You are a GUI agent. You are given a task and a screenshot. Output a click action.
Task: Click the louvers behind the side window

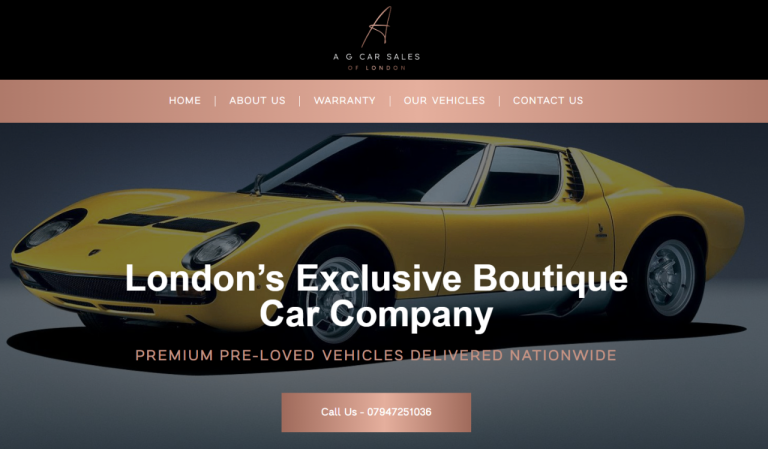tap(574, 175)
